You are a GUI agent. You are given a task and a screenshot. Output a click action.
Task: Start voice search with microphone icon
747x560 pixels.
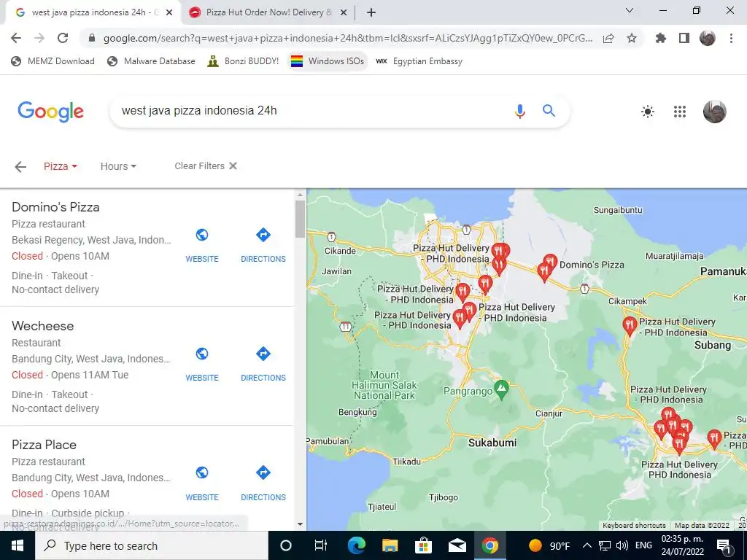click(x=519, y=111)
